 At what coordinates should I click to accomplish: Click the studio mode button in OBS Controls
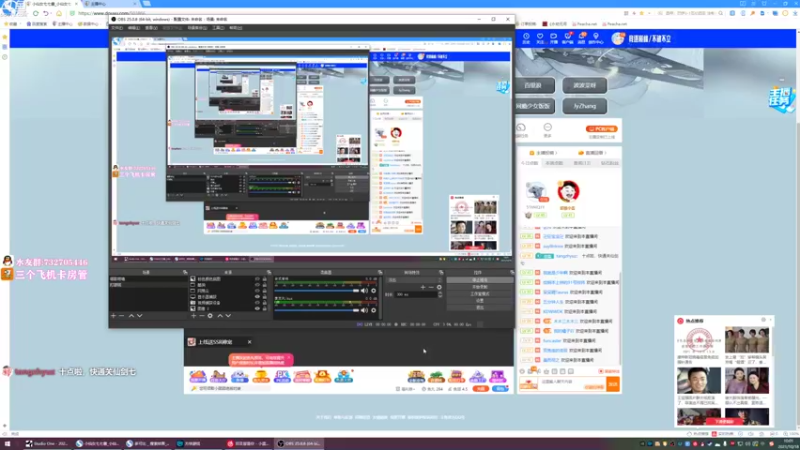[x=480, y=294]
